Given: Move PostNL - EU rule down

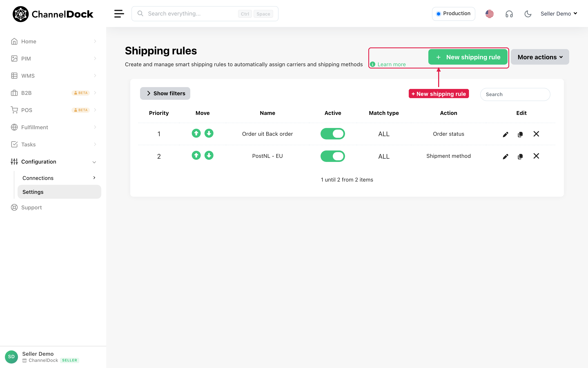Looking at the screenshot, I should coord(209,156).
